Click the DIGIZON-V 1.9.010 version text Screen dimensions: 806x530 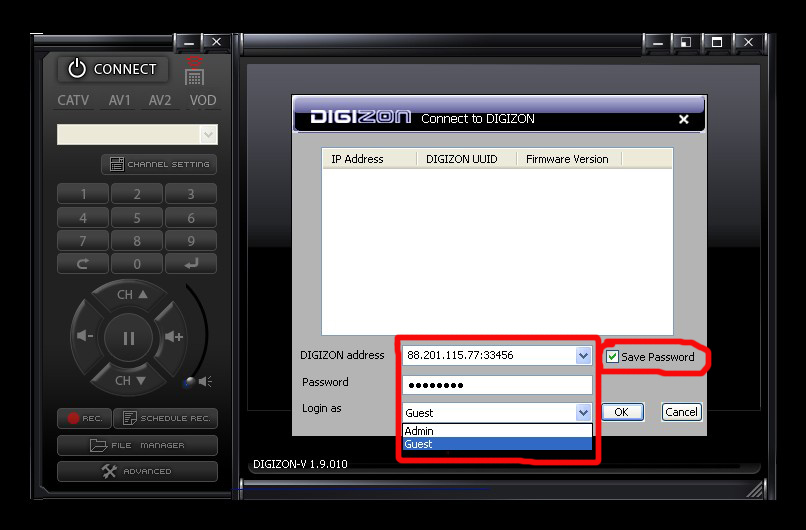[x=300, y=464]
